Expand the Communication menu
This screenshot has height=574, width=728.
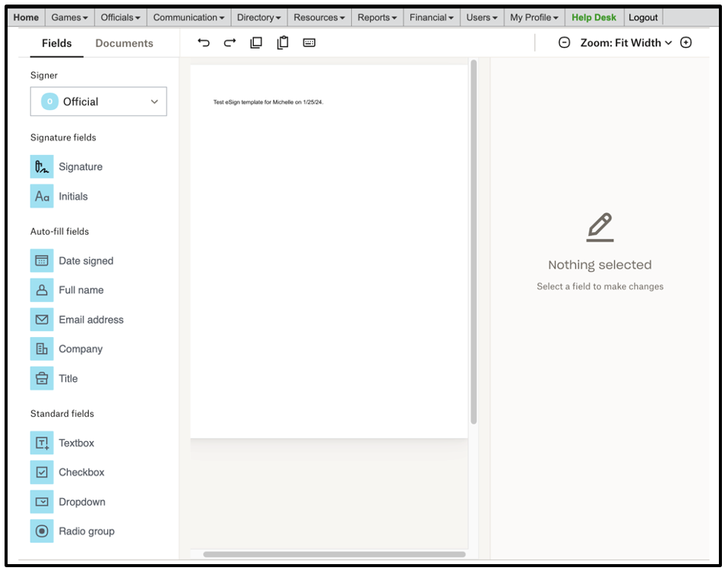pyautogui.click(x=189, y=17)
